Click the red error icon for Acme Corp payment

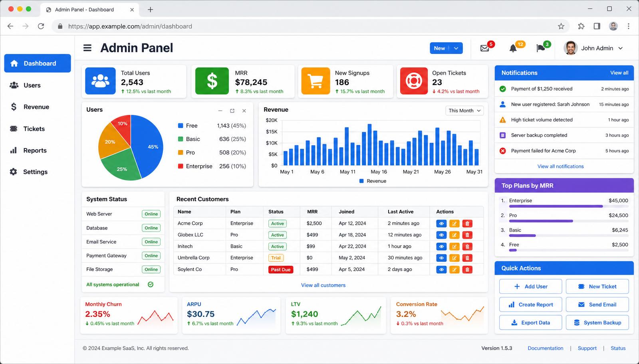click(x=503, y=151)
